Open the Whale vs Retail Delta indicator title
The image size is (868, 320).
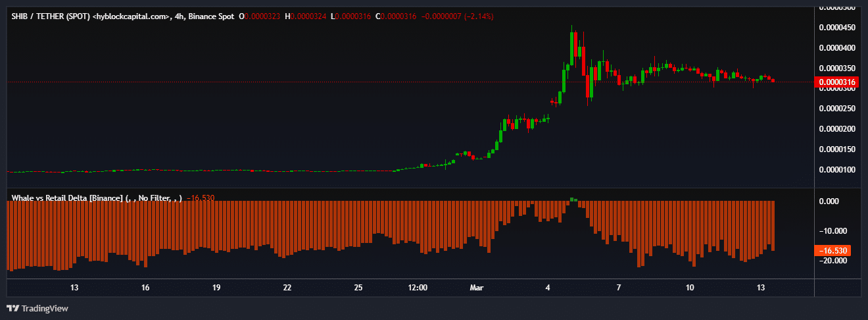tap(67, 198)
